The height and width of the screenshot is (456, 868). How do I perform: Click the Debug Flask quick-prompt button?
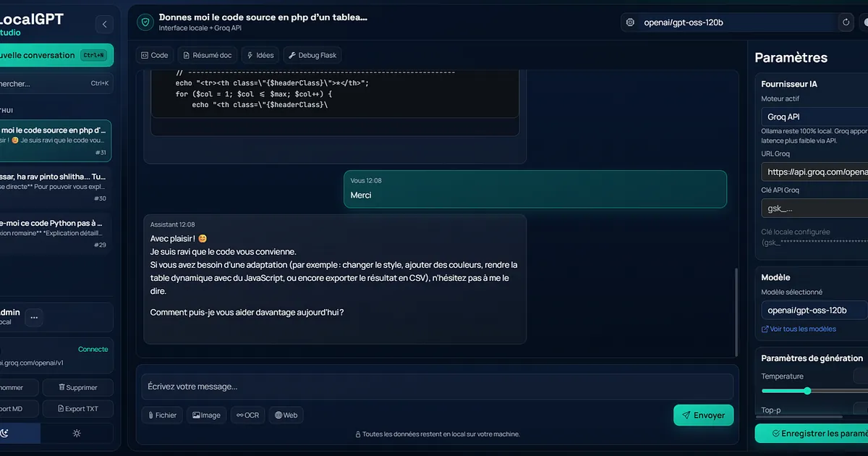tap(312, 55)
